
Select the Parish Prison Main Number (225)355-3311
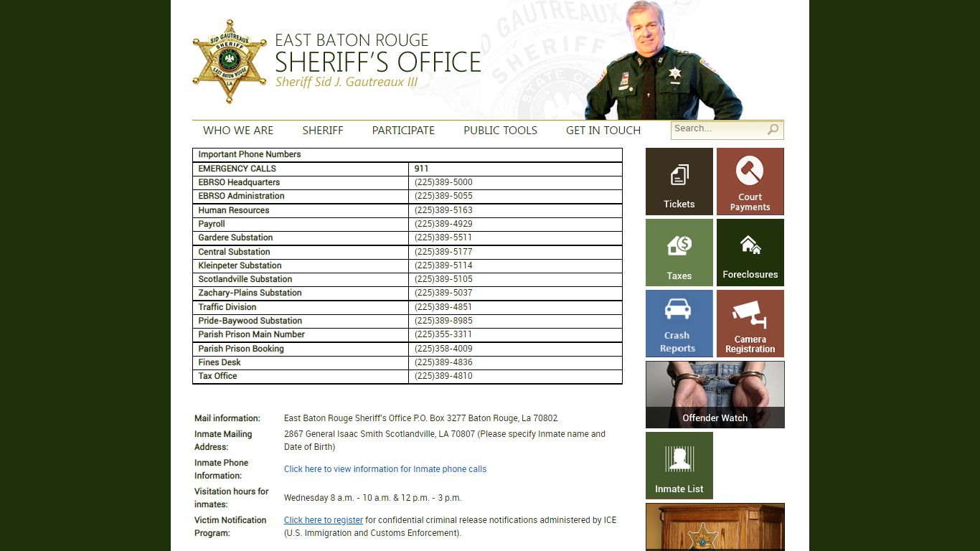pos(443,334)
